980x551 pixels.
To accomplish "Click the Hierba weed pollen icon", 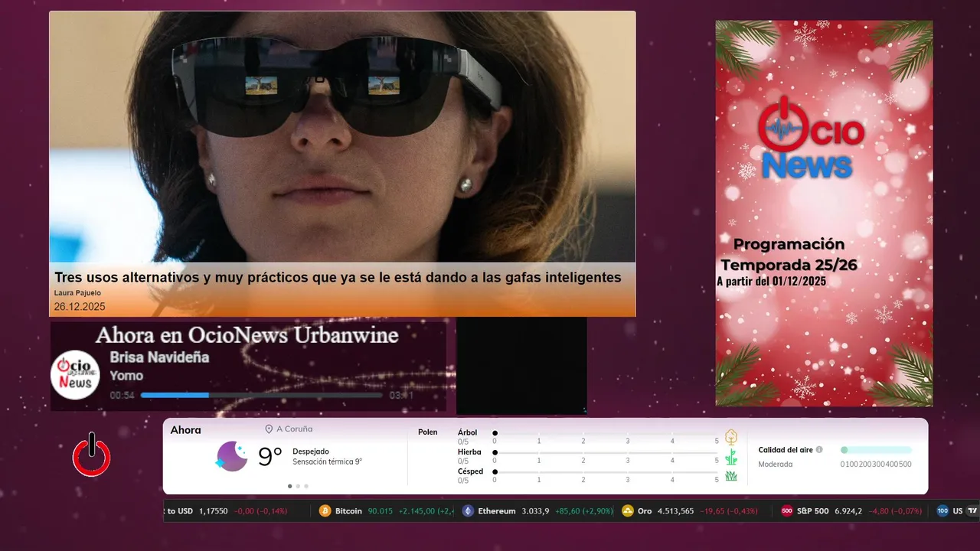I will (731, 457).
